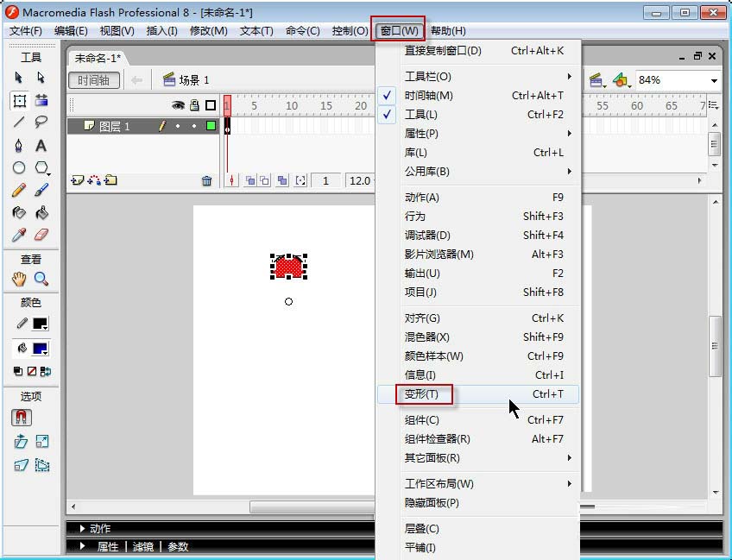Select the Pencil tool
732x560 pixels.
19,190
